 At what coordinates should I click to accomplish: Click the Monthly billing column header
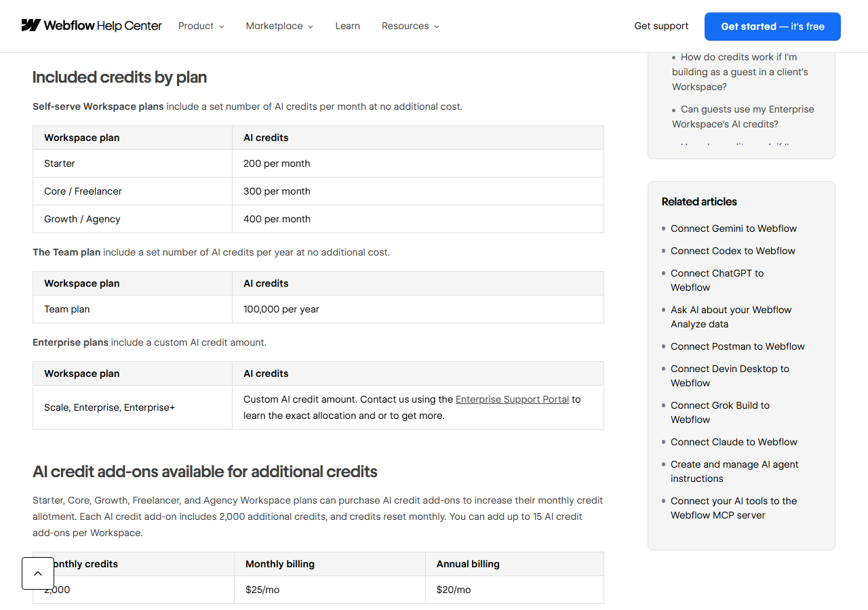click(x=330, y=564)
